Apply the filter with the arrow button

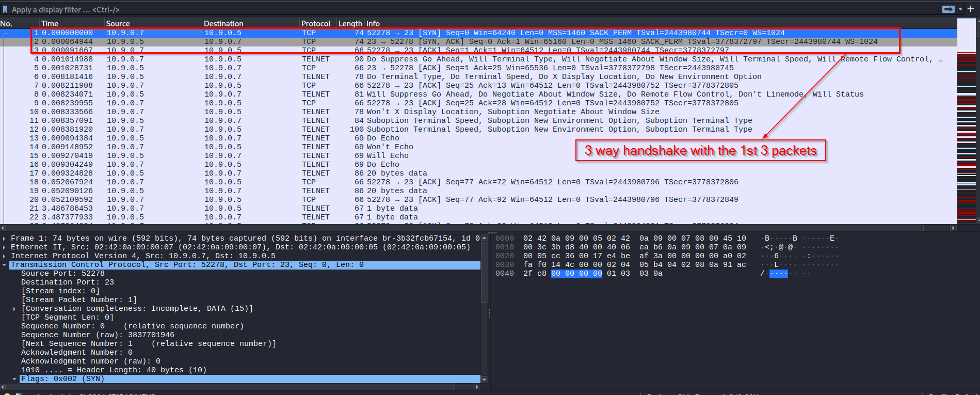[948, 9]
